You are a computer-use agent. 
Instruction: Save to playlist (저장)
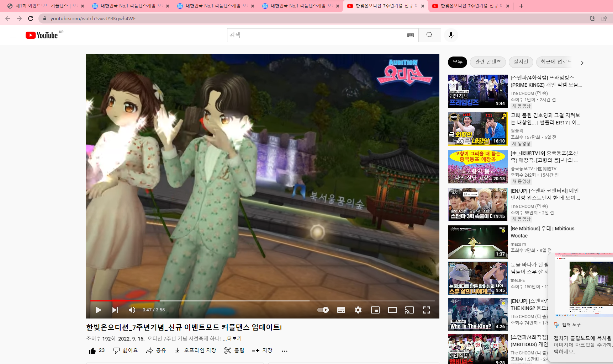tap(262, 350)
